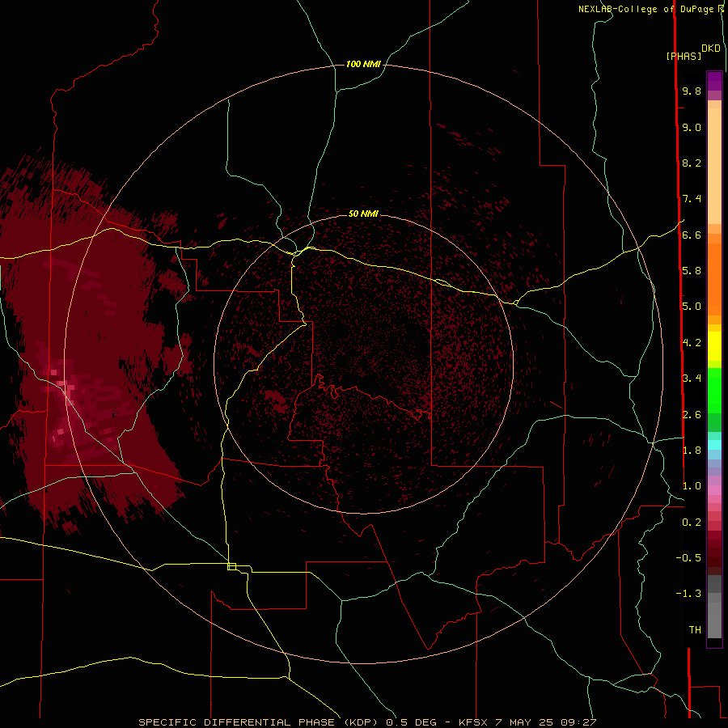Click the KFSX 7 MAY 25 09:27 timestamp
This screenshot has width=728, height=728.
tap(527, 722)
